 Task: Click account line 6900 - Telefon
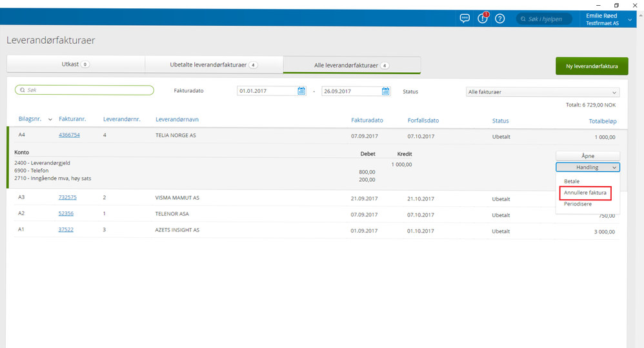coord(31,171)
